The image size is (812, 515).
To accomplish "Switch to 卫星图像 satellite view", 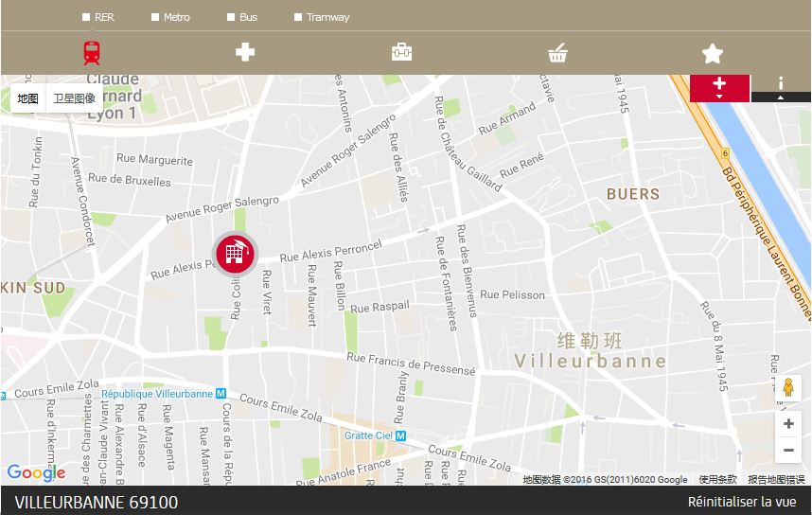I will pyautogui.click(x=74, y=98).
